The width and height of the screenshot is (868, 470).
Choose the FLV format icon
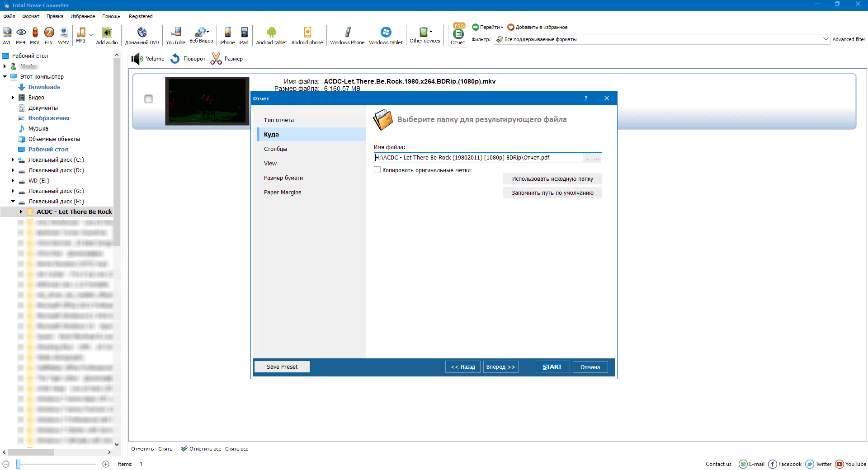[49, 36]
